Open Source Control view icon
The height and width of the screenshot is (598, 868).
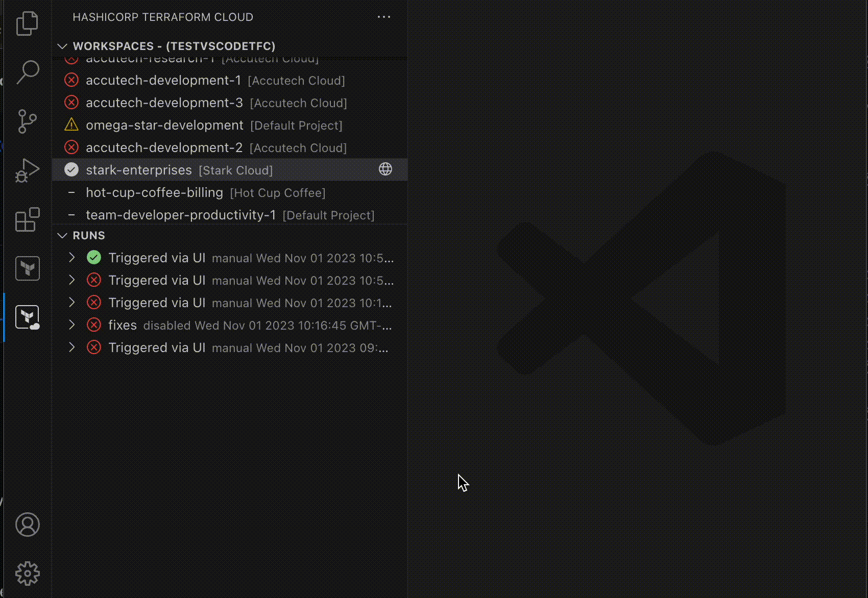[27, 121]
